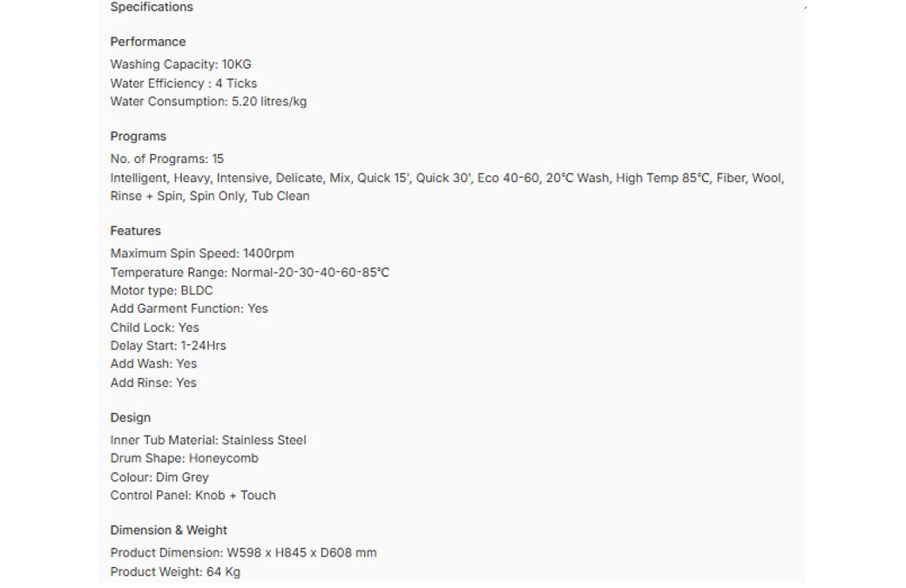Click the Rinse + Spin program text

[146, 196]
